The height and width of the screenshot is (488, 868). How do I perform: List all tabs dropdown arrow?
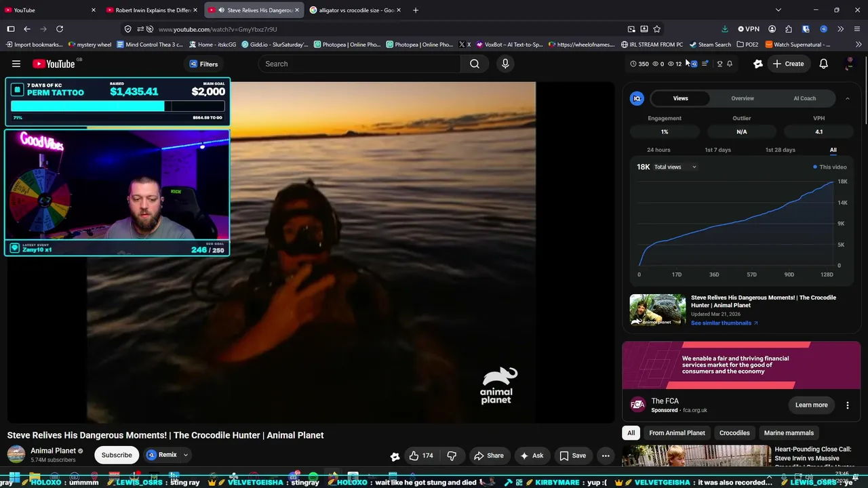click(778, 10)
